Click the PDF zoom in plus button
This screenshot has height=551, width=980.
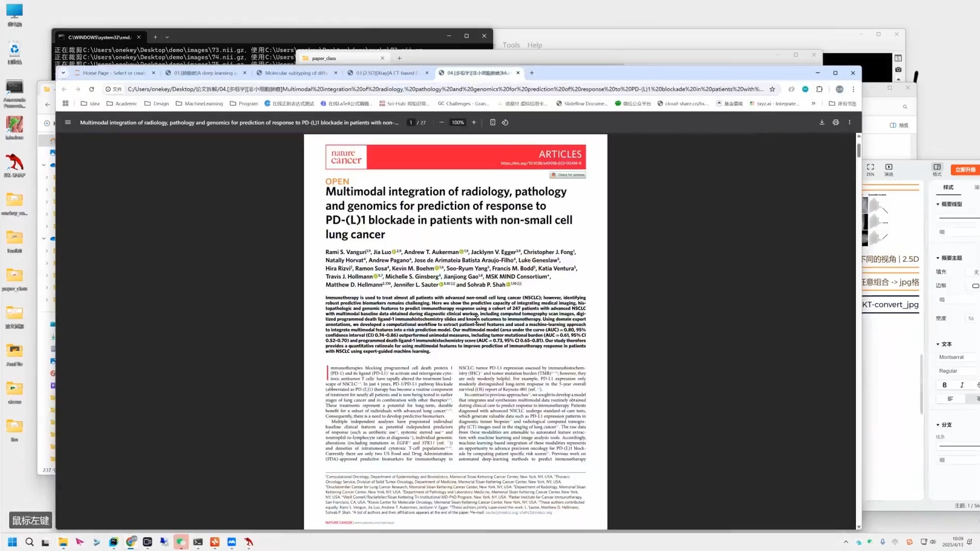coord(474,122)
